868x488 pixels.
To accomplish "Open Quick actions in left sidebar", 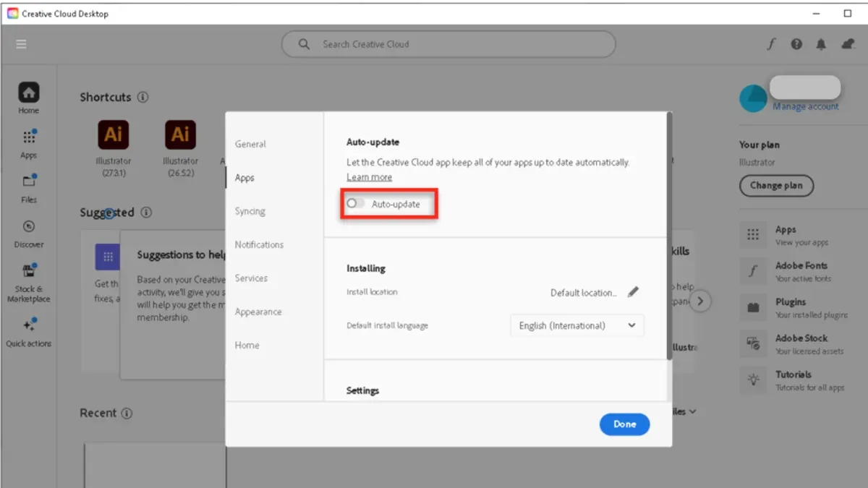I will [28, 332].
